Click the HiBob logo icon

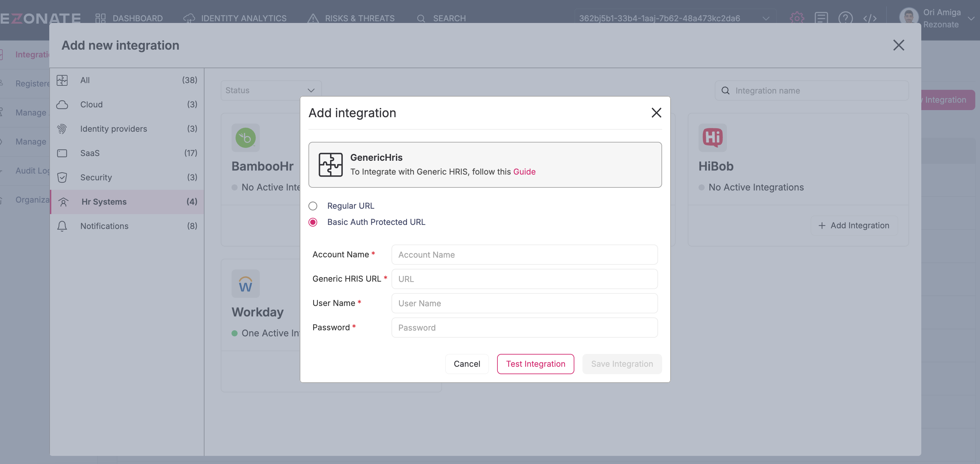pyautogui.click(x=712, y=137)
